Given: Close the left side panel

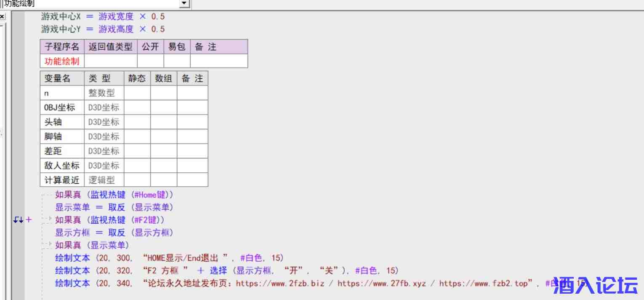Looking at the screenshot, I should (3, 17).
